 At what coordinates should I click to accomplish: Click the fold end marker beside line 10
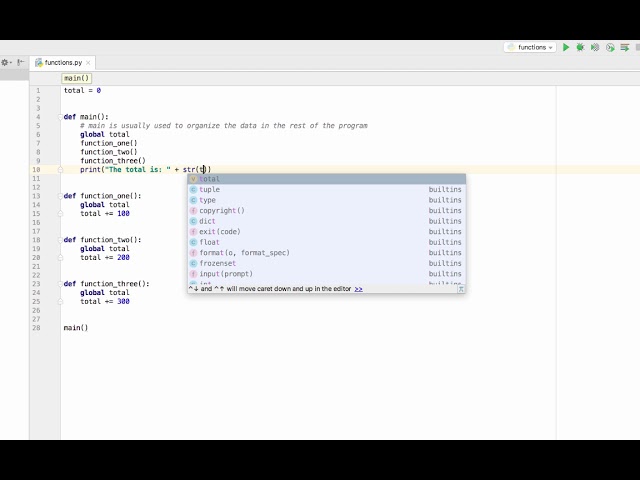pyautogui.click(x=60, y=169)
